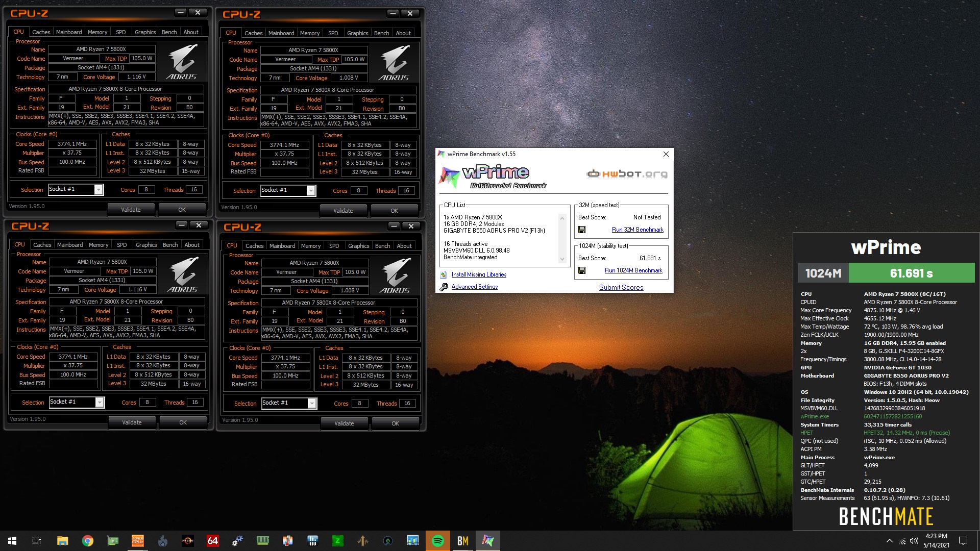Open the performance monitor chart taskbar icon

(x=412, y=541)
